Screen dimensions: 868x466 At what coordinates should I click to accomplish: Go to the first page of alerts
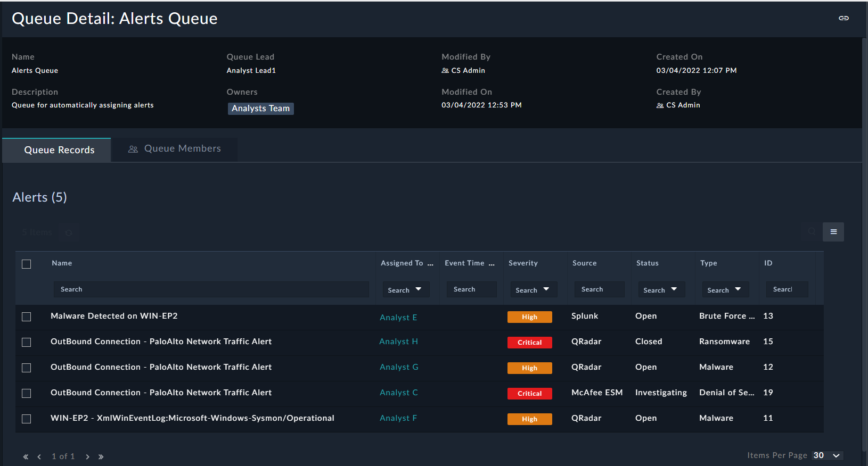click(x=26, y=456)
